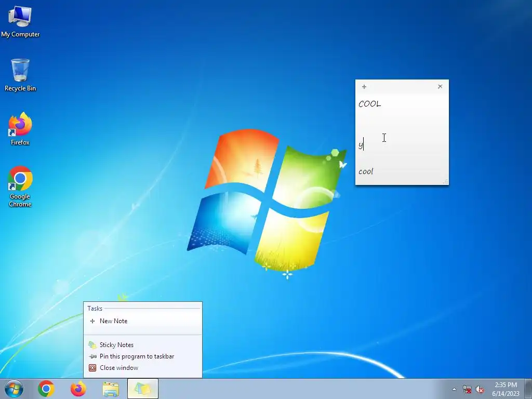Click the red Close window icon
This screenshot has width=532, height=399.
[92, 368]
